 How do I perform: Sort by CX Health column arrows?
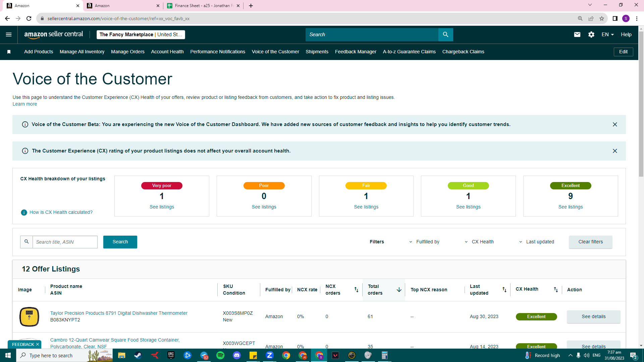556,290
